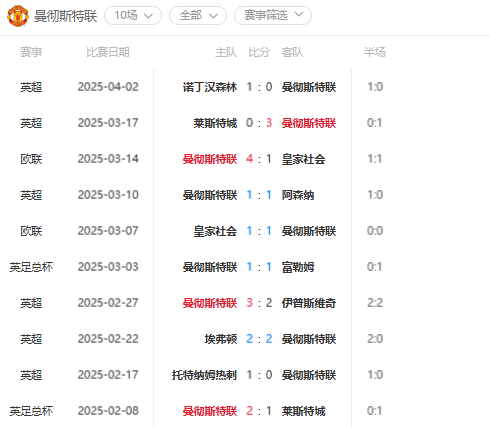Click the Manchester United club crest icon
This screenshot has height=427, width=490.
(18, 16)
